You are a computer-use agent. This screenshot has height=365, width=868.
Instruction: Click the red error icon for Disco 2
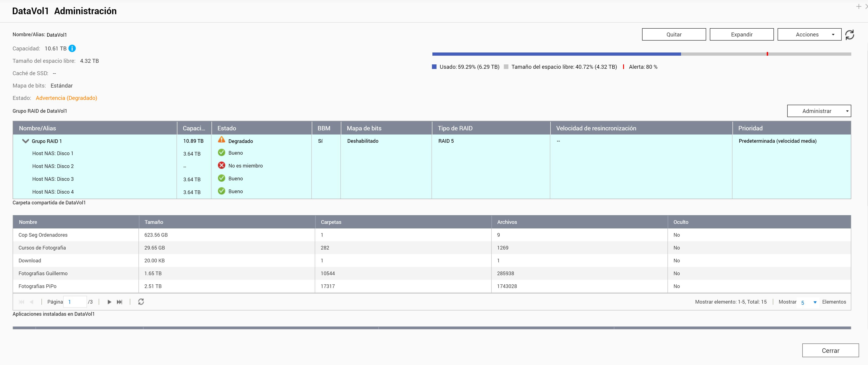point(221,165)
